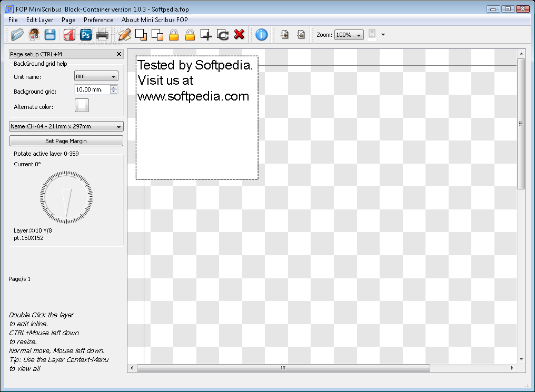Lock the layer with the closed padlock icon

tap(174, 34)
